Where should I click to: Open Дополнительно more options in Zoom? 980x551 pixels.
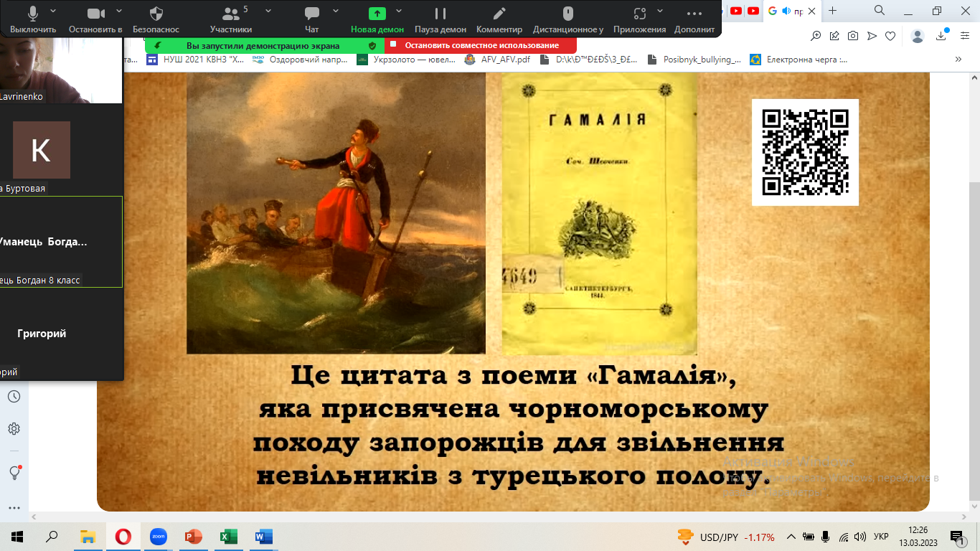pyautogui.click(x=694, y=19)
